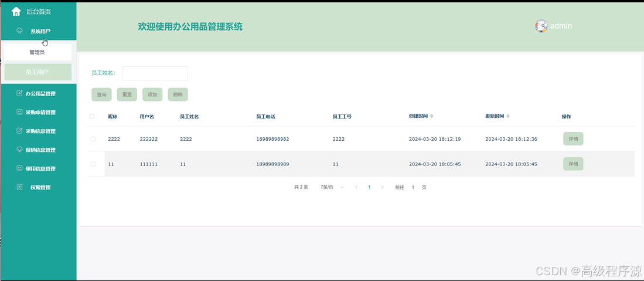Image resolution: width=644 pixels, height=281 pixels.
Task: Go to previous page arrow
Action: 356,187
